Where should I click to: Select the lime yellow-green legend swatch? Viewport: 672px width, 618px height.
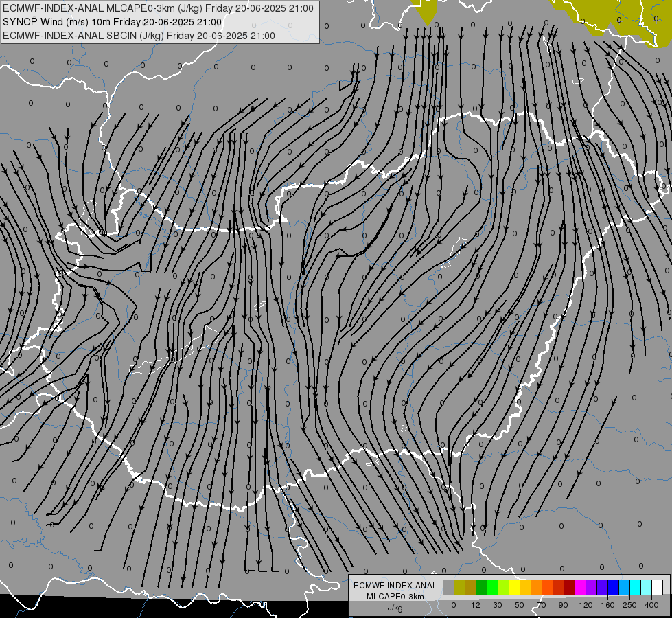[x=503, y=588]
